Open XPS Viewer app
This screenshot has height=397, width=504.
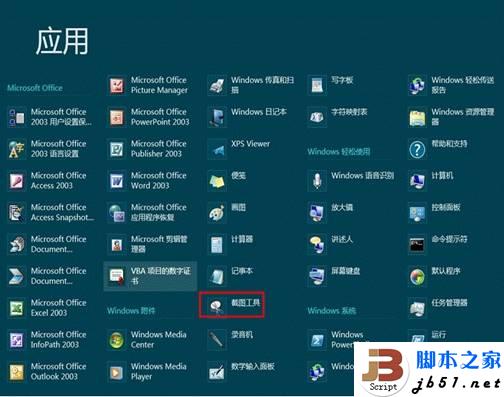point(217,149)
